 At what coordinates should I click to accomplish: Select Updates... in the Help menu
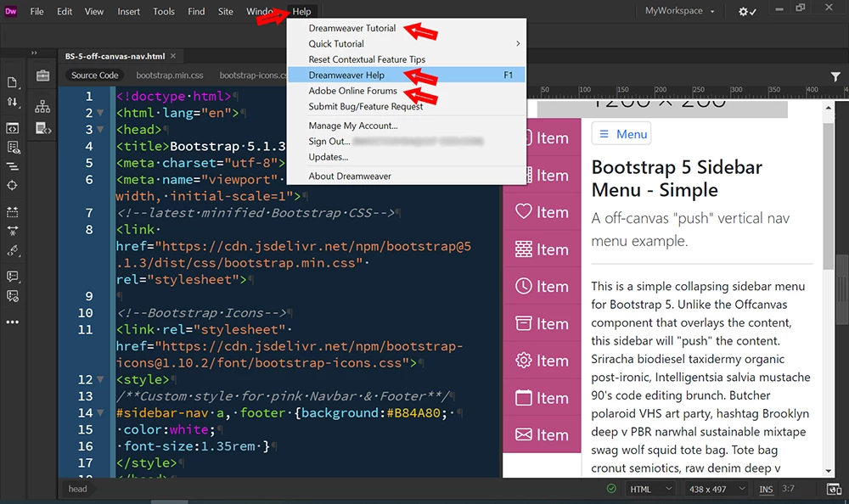click(x=406, y=157)
